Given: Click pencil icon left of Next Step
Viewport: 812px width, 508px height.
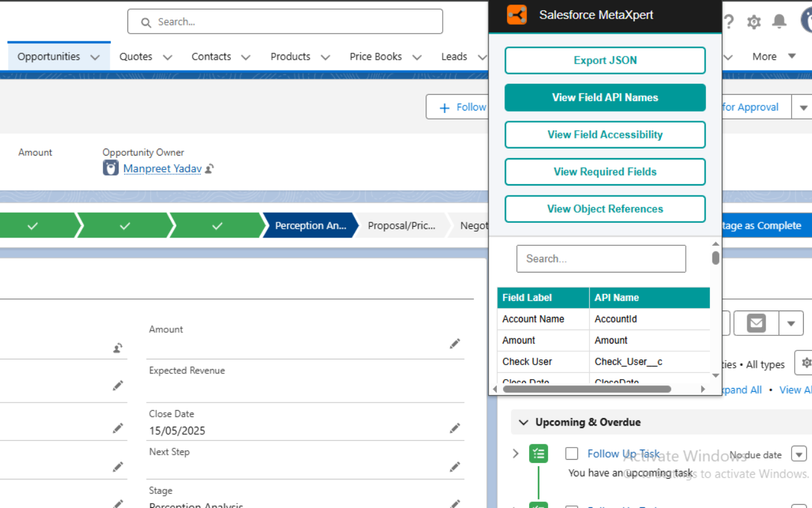Looking at the screenshot, I should (x=117, y=467).
